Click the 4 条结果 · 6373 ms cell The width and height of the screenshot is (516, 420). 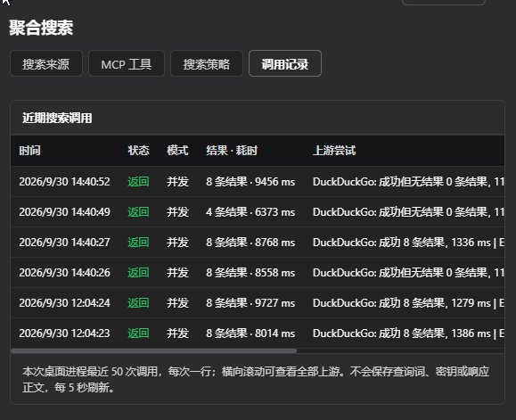250,212
